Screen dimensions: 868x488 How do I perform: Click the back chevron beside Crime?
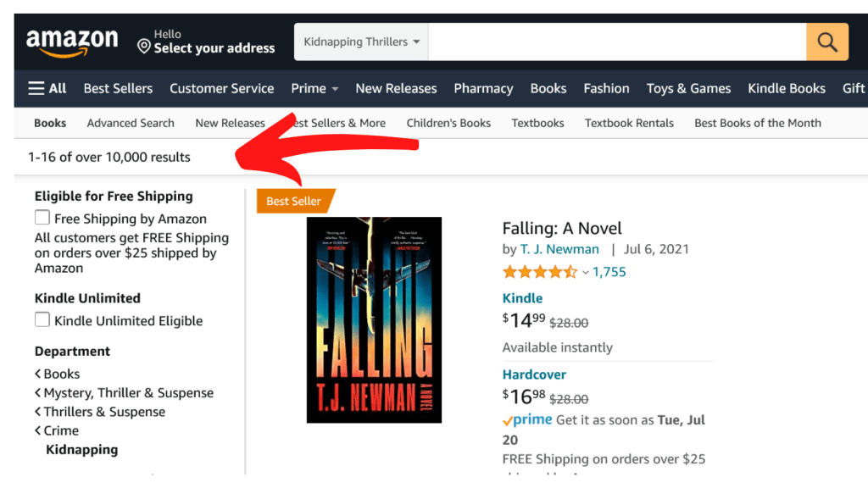click(38, 430)
